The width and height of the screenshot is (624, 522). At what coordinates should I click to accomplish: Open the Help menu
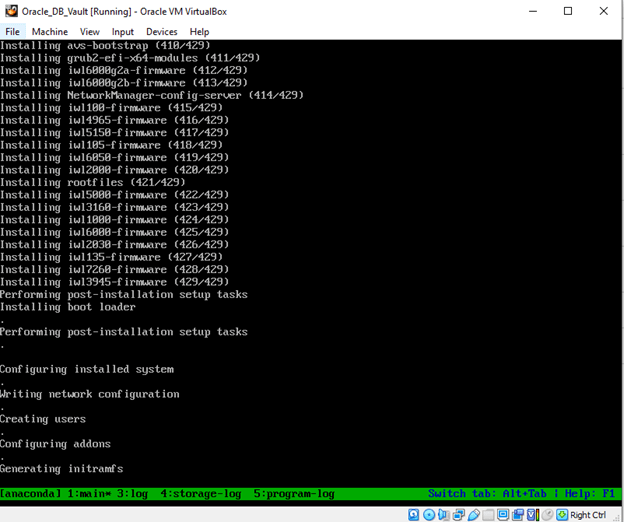tap(199, 31)
